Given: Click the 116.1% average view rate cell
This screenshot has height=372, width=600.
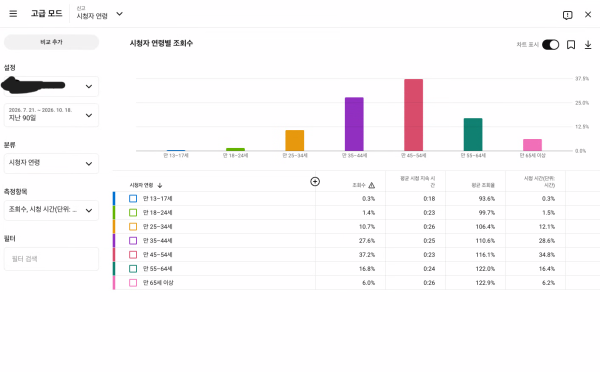Looking at the screenshot, I should tap(485, 255).
